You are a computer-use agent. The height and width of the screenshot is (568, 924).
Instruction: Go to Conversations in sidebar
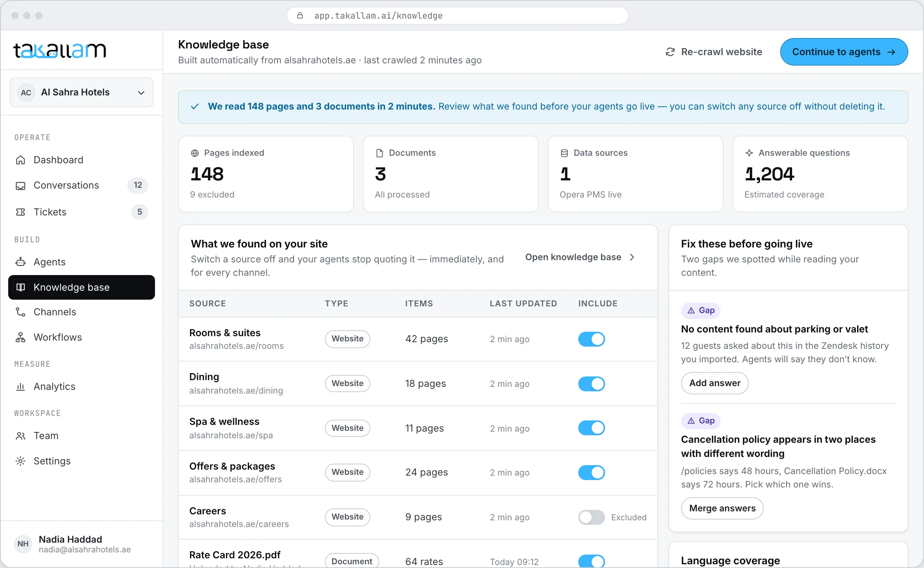pos(82,186)
